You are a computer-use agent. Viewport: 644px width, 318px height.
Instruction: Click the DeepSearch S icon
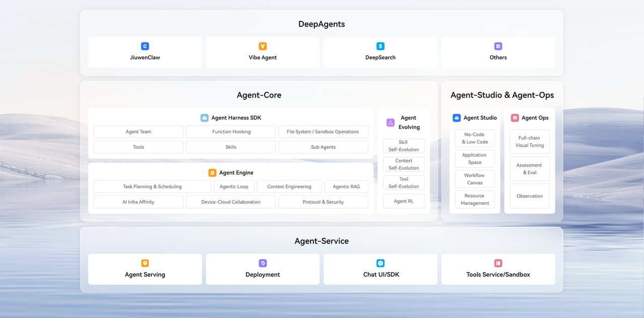coord(380,46)
